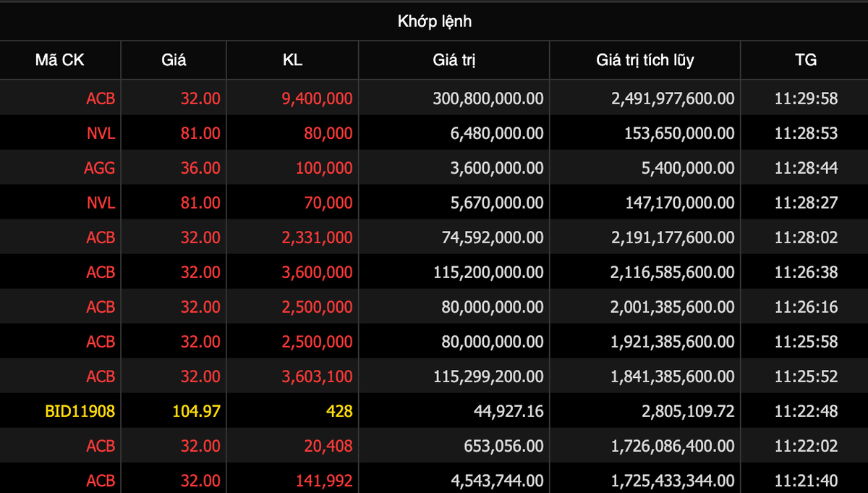The width and height of the screenshot is (868, 493).
Task: Click the Khớp lệnh table header title
Action: (434, 21)
